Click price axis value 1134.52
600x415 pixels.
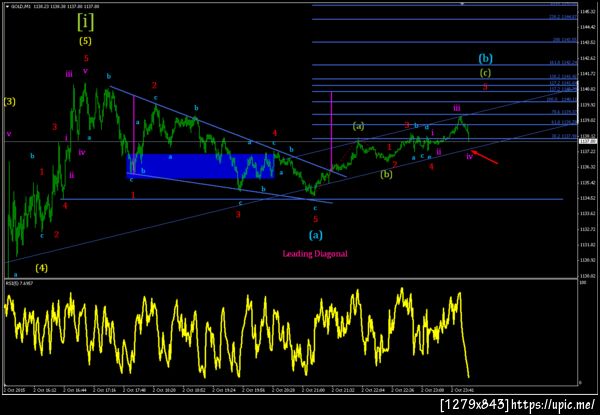point(587,198)
